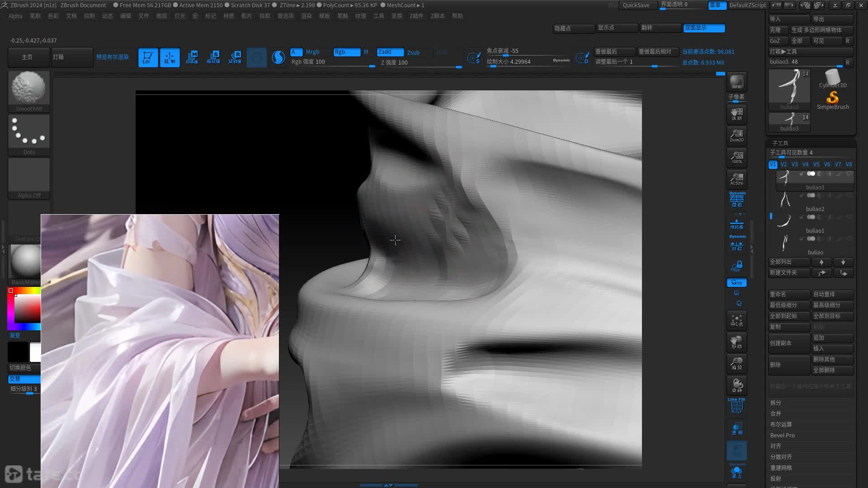
Task: Expand the 重建网格 (Remesh) section
Action: click(781, 468)
